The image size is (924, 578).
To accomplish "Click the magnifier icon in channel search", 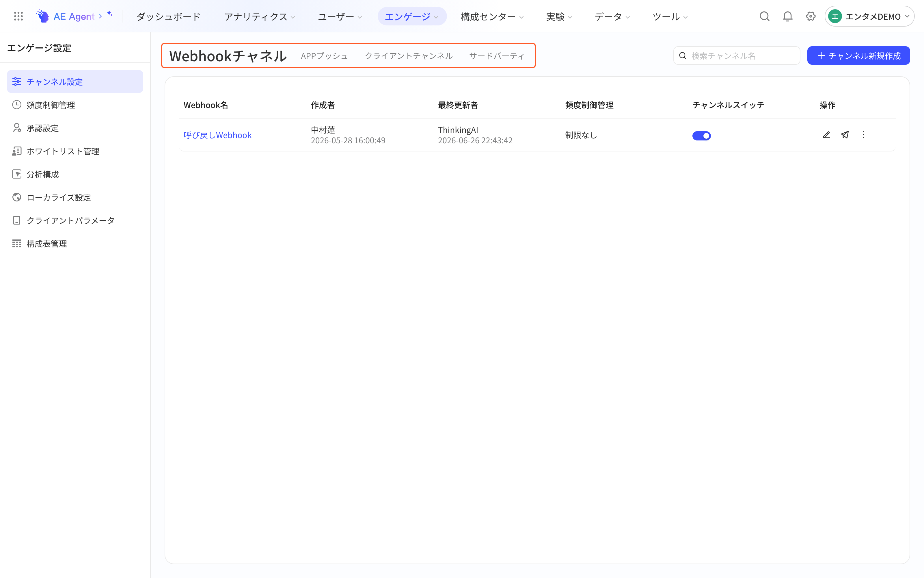I will pyautogui.click(x=683, y=56).
